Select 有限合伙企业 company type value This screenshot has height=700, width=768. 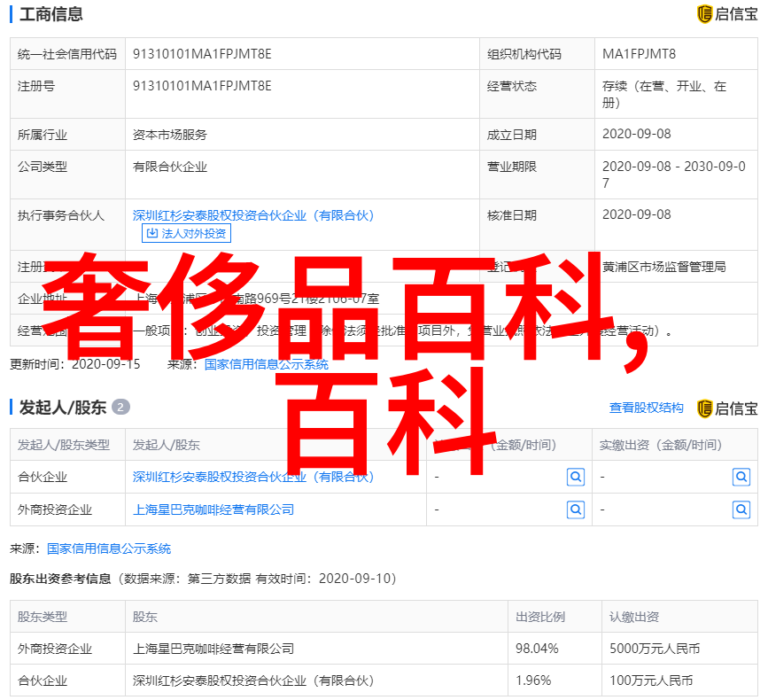pyautogui.click(x=170, y=167)
